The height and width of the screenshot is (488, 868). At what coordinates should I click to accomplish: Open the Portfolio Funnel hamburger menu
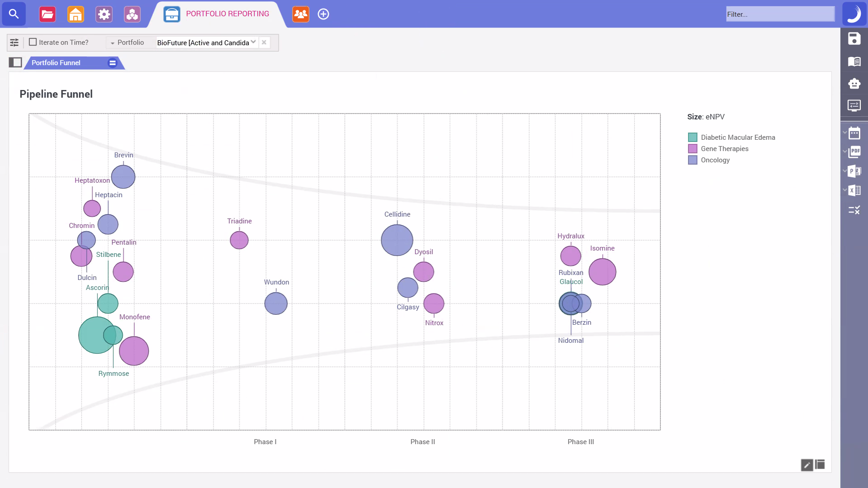(x=112, y=62)
